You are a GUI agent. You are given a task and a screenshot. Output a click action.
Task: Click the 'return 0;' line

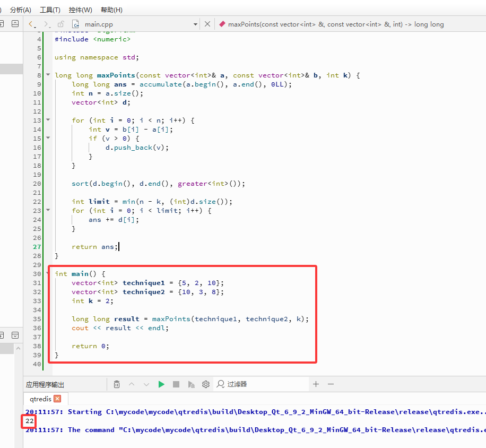91,346
